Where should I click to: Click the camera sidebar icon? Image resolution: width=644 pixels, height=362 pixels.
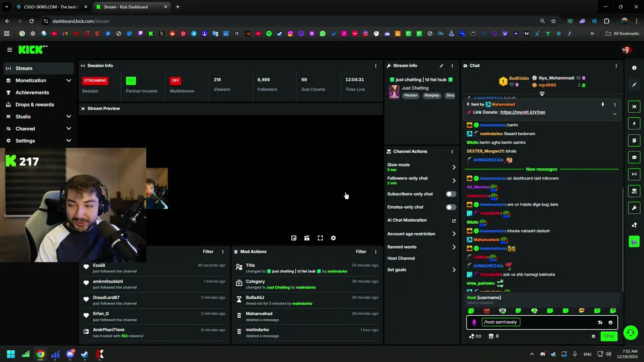click(x=634, y=191)
